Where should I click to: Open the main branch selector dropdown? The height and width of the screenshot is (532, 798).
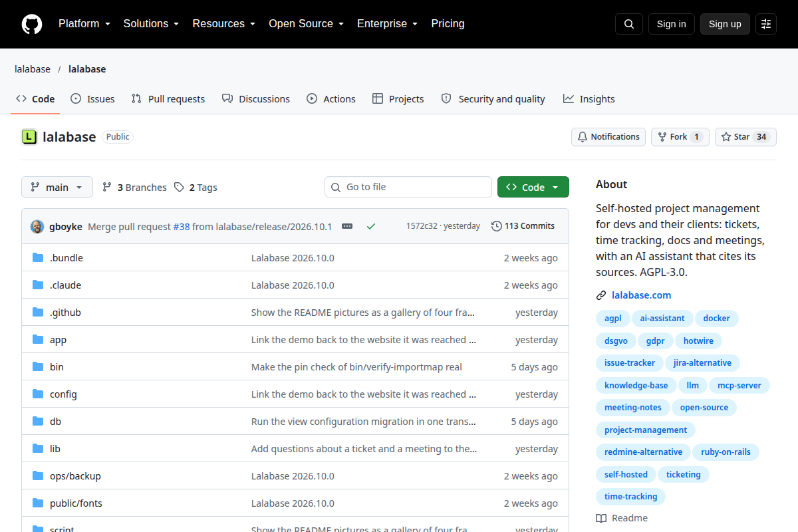(57, 188)
